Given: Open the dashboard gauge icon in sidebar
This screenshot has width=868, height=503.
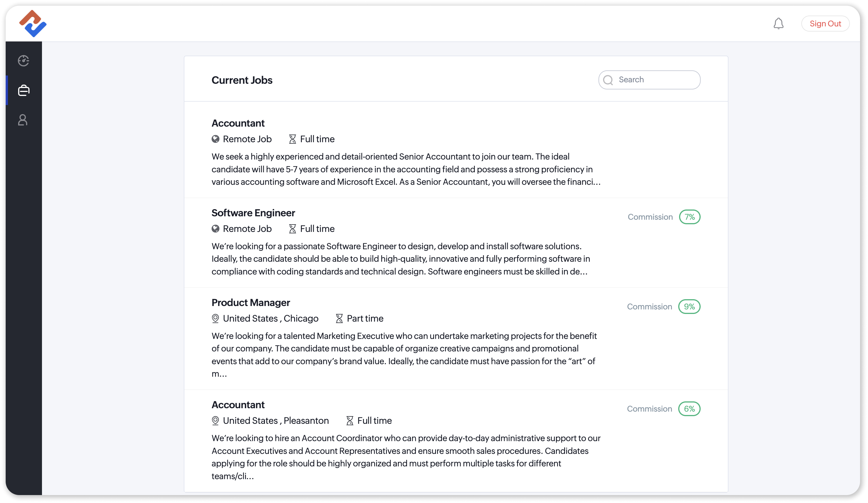Looking at the screenshot, I should pos(24,61).
